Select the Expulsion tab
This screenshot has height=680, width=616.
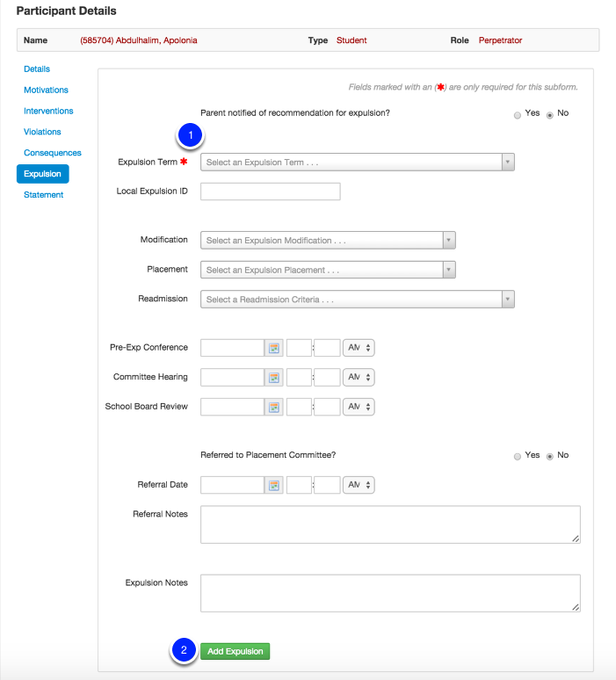click(x=42, y=174)
